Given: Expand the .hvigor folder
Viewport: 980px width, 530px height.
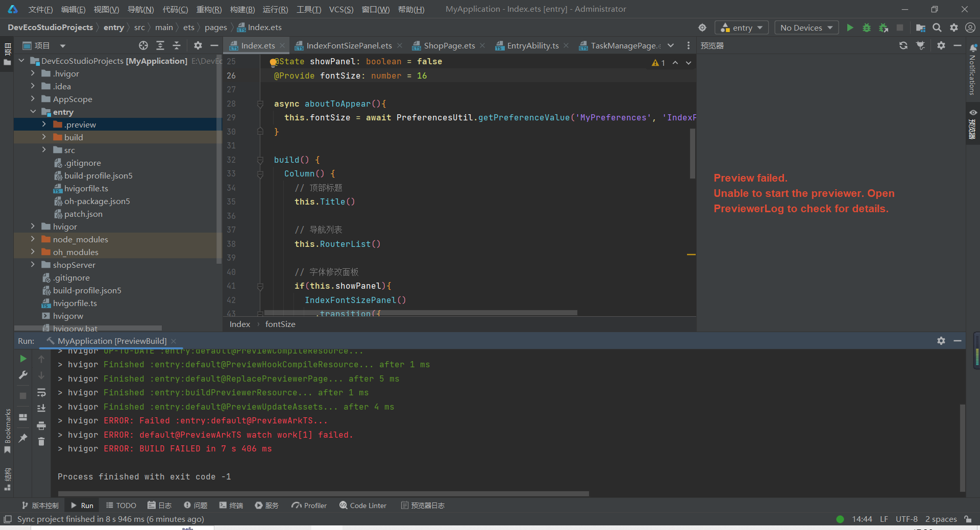Looking at the screenshot, I should tap(33, 73).
